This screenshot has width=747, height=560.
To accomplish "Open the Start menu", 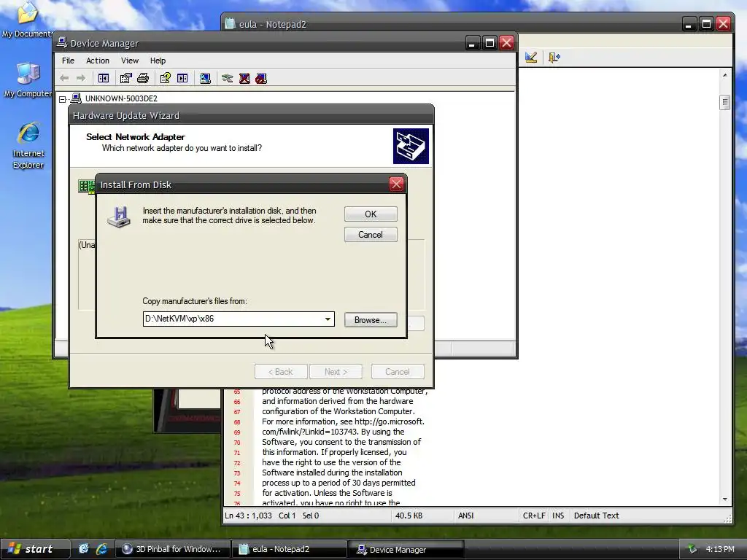I will tap(35, 549).
